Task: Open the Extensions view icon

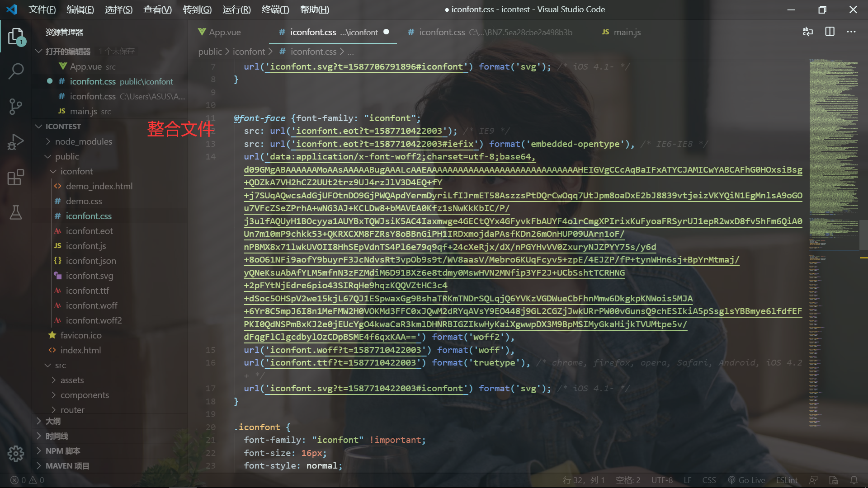Action: click(x=16, y=177)
